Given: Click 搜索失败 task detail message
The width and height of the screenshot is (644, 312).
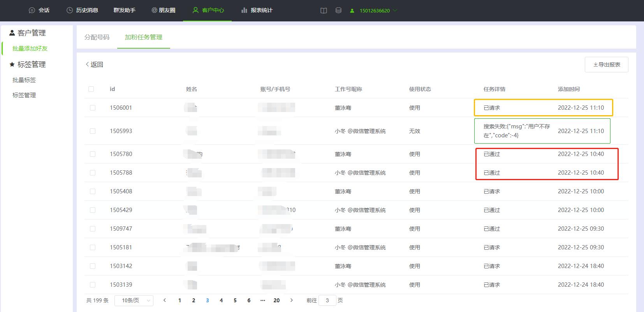Looking at the screenshot, I should pyautogui.click(x=517, y=131).
